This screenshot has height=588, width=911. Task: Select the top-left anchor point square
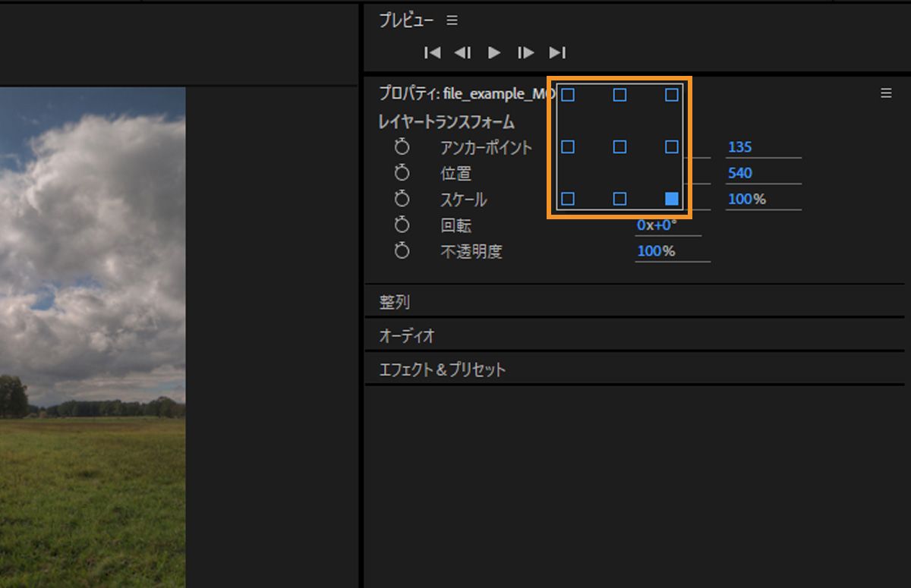(568, 95)
